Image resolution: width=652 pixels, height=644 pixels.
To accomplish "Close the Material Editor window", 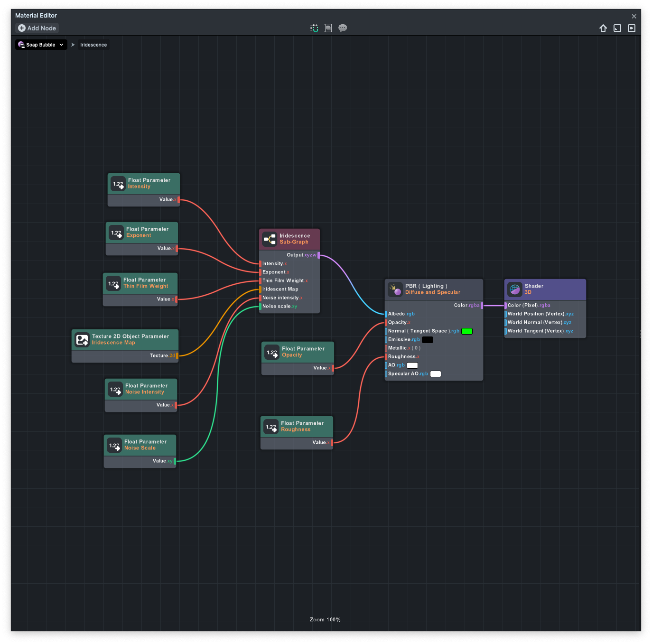I will click(633, 16).
